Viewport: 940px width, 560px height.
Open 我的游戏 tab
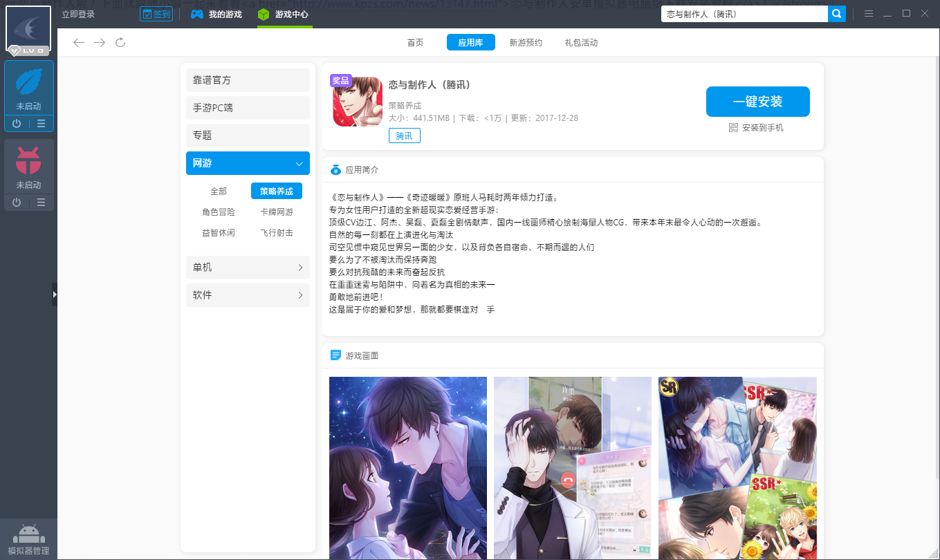pyautogui.click(x=217, y=14)
